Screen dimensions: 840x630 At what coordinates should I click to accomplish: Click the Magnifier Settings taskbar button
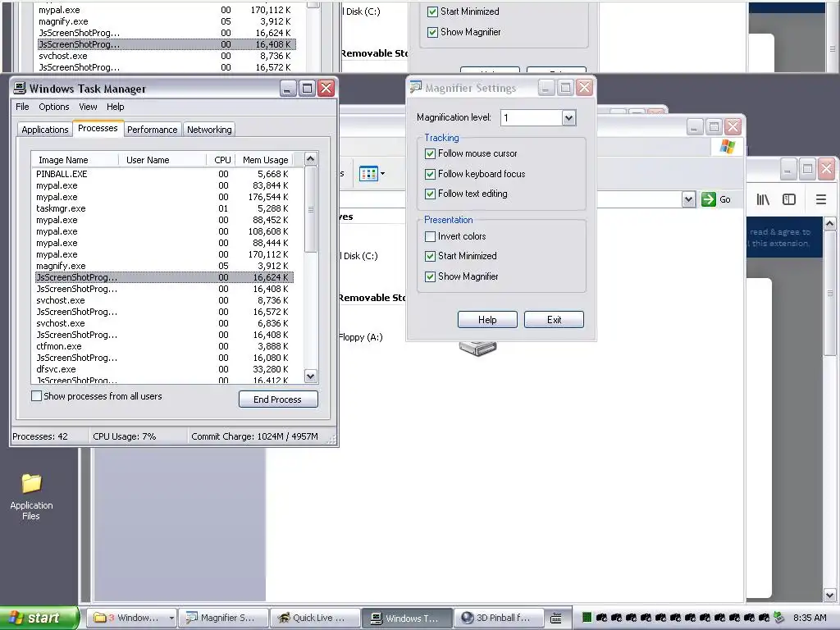click(x=223, y=618)
